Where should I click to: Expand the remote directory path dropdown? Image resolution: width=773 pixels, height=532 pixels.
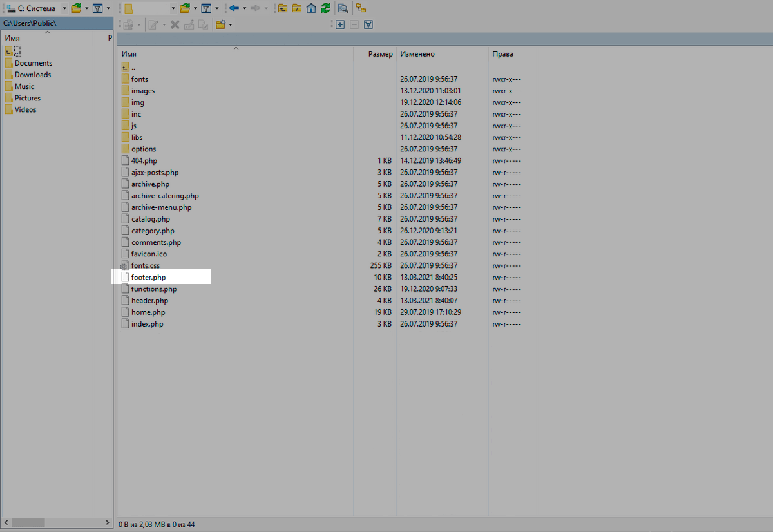[173, 8]
